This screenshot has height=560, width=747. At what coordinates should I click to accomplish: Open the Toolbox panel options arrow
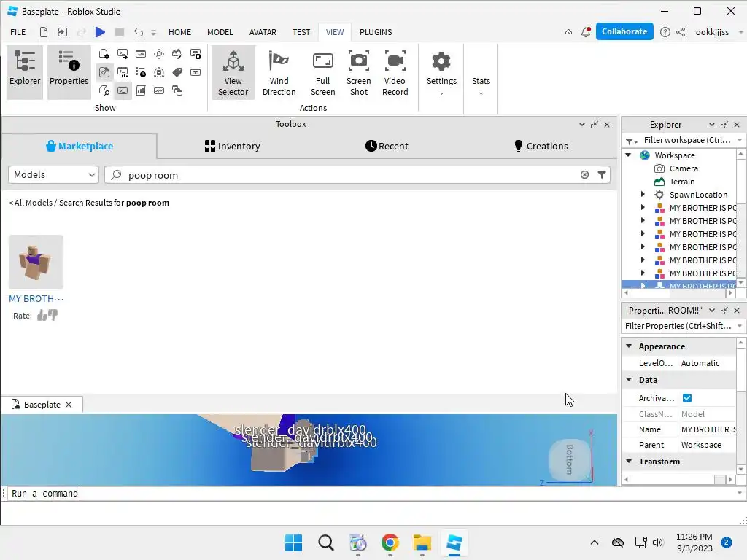[x=581, y=124]
